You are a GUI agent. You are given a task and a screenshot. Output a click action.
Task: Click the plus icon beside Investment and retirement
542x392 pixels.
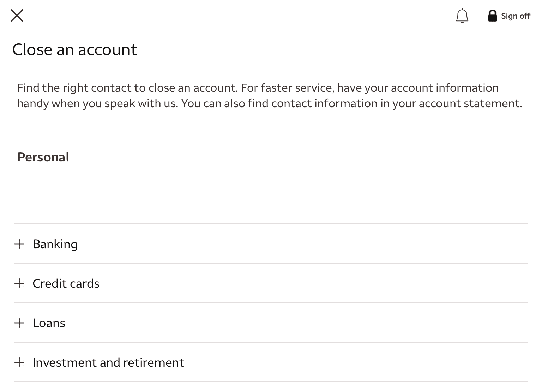(x=19, y=362)
